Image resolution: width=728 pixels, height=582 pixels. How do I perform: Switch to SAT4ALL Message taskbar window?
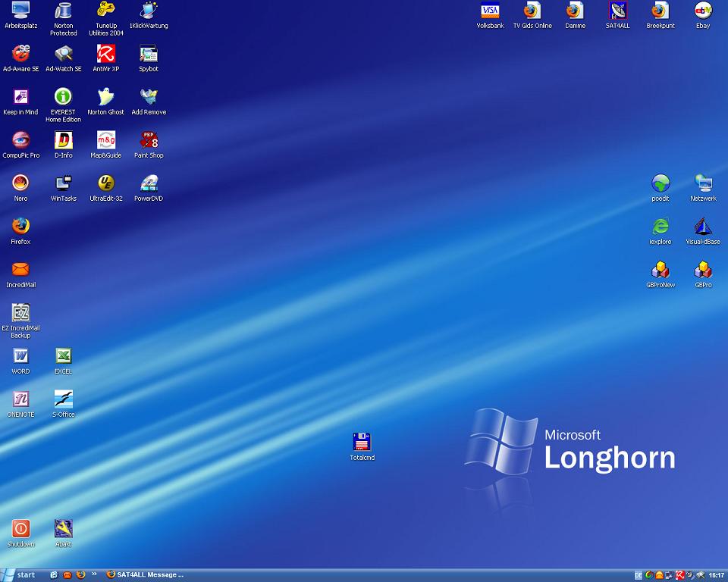146,575
